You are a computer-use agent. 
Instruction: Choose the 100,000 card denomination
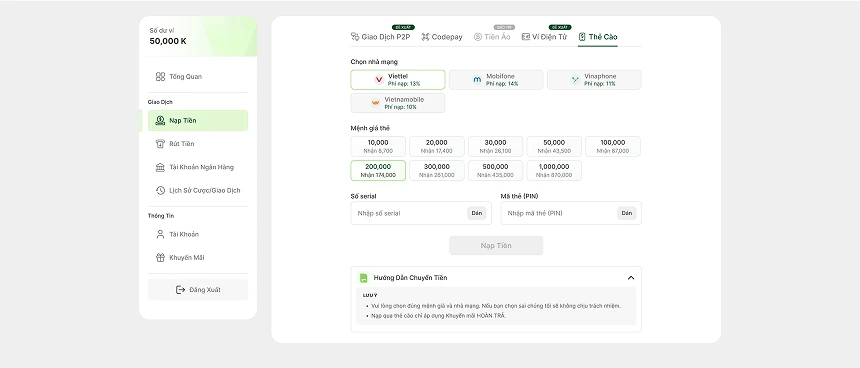tap(613, 146)
